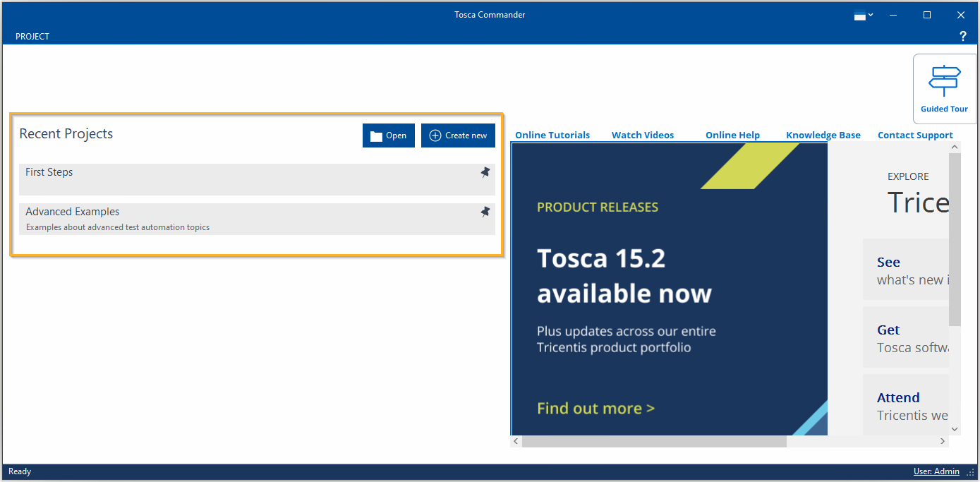Image resolution: width=980 pixels, height=482 pixels.
Task: Follow the Watch Videos link
Action: (643, 135)
